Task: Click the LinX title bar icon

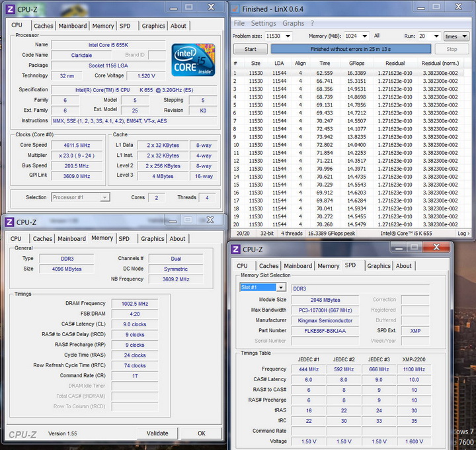Action: click(x=235, y=9)
